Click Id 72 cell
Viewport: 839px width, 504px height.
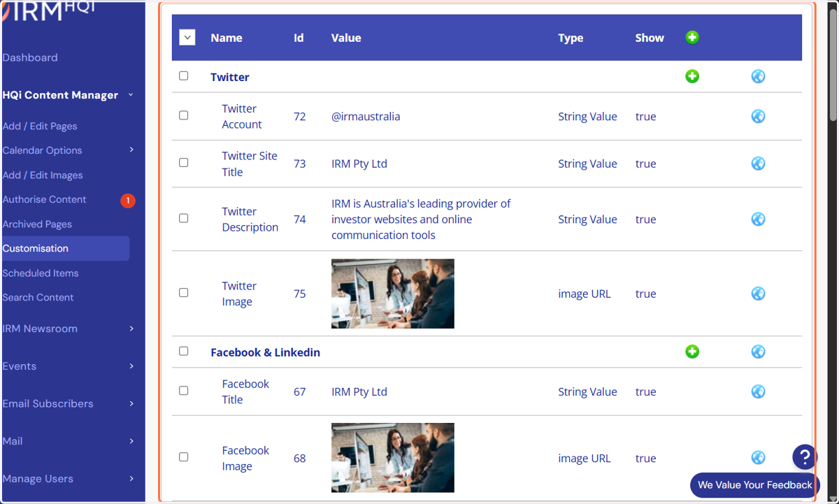pos(300,117)
